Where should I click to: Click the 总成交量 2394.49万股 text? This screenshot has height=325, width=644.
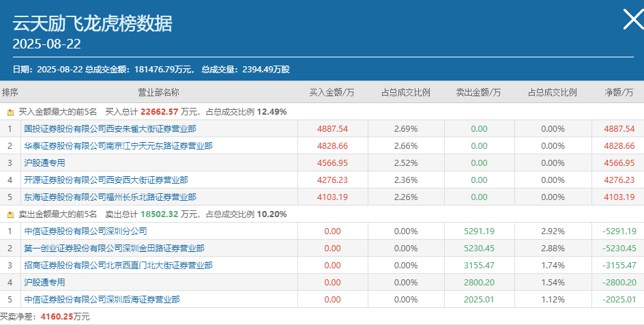pos(246,70)
